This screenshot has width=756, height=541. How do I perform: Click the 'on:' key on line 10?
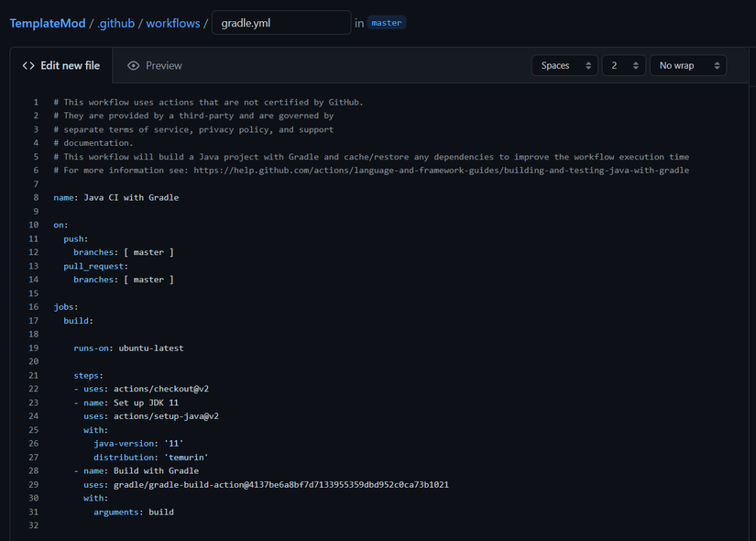[60, 225]
